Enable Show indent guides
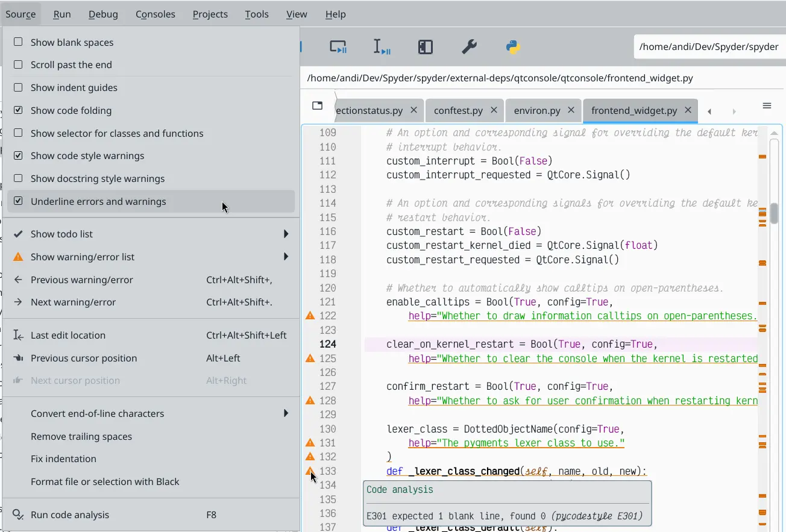Screen dimensions: 786x532 point(72,87)
